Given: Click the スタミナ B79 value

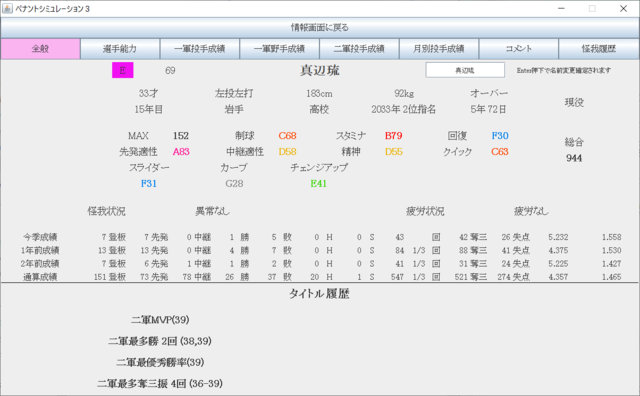Looking at the screenshot, I should tap(393, 136).
